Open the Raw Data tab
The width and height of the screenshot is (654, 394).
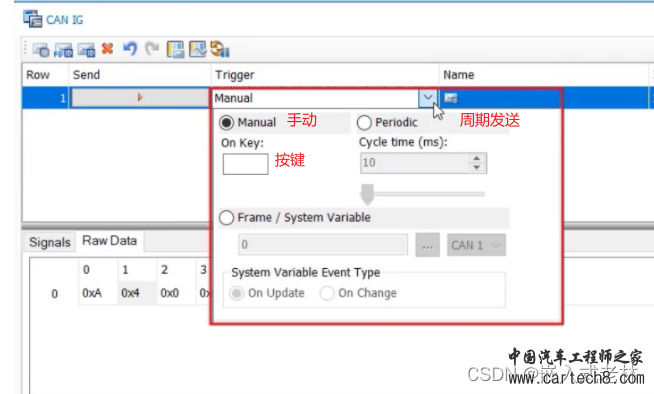point(110,241)
